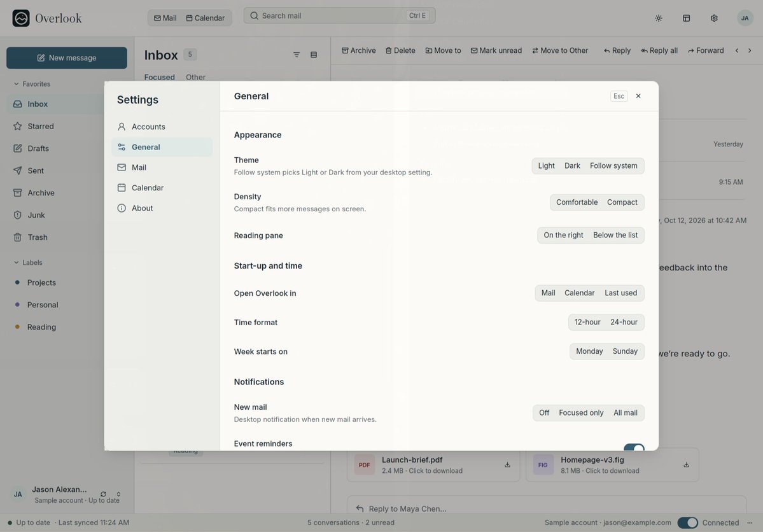This screenshot has height=532, width=763.
Task: Click the Delete toolbar button
Action: (x=400, y=51)
